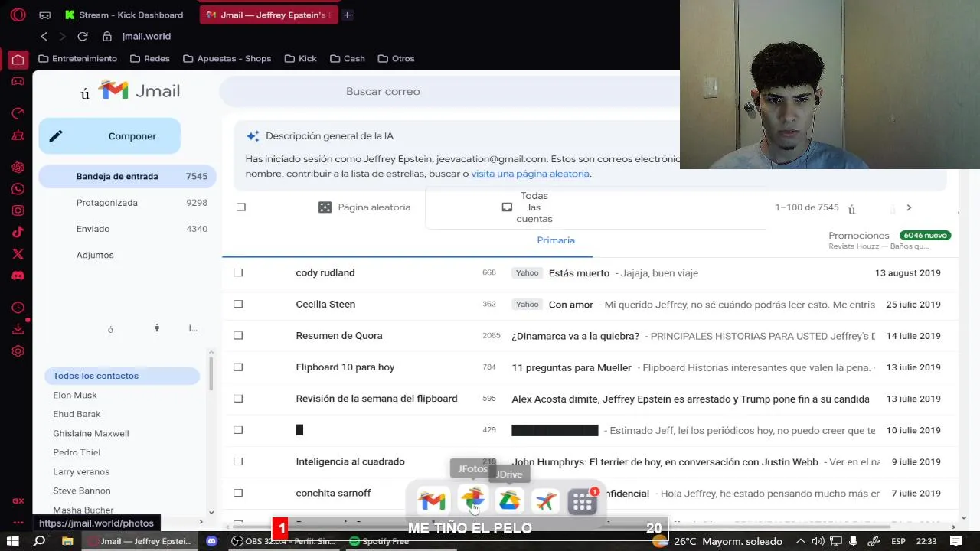Screen dimensions: 980x551
Task: Check the conchita sarnoff email checkbox
Action: [238, 493]
